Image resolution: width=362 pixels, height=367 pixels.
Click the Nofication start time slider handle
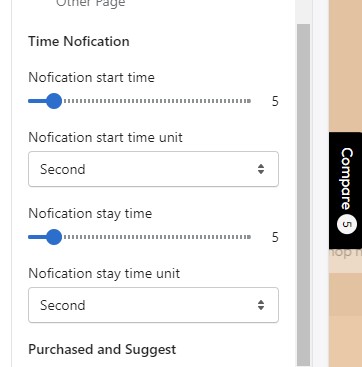53,101
